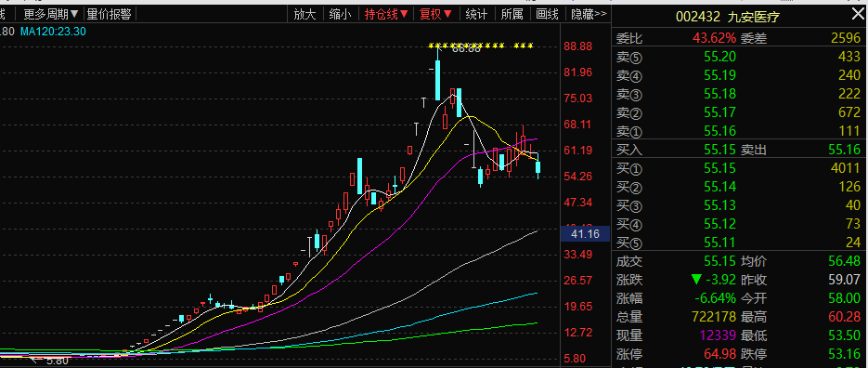Select the 卖① ask row at 55.16

click(x=739, y=131)
